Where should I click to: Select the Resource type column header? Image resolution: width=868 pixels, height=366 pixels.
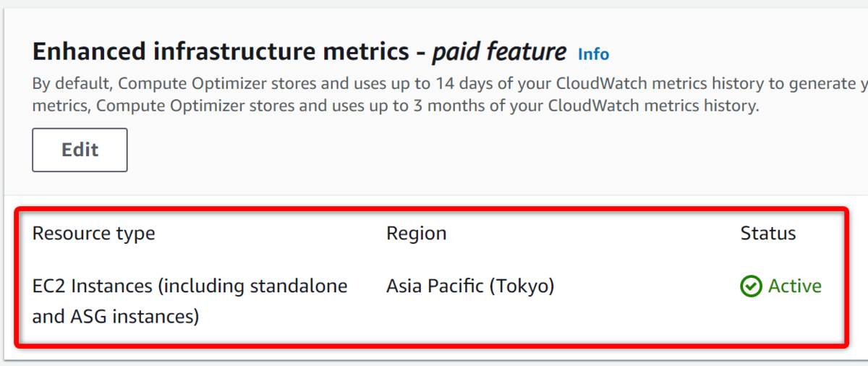coord(94,234)
